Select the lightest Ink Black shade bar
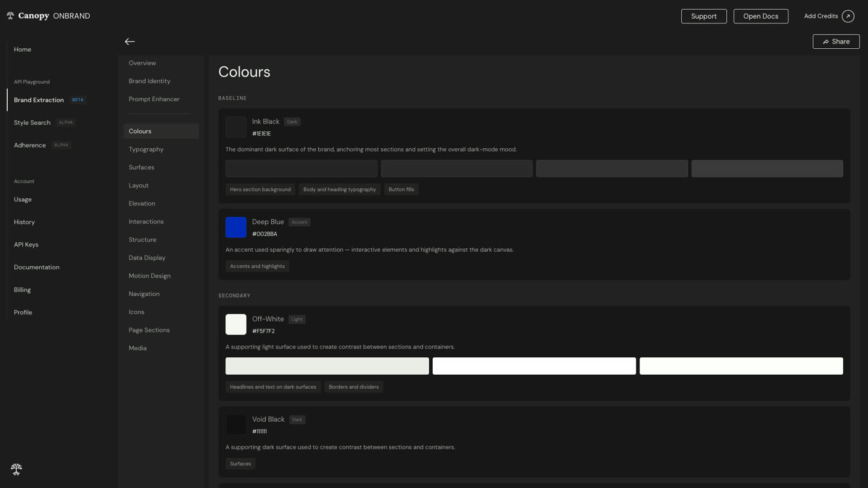 point(767,169)
